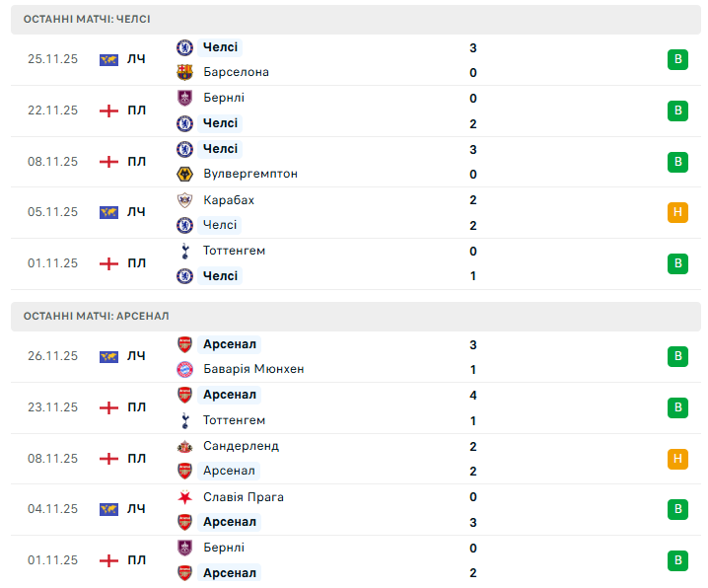
Task: Open the Барселона team link
Action: (x=236, y=72)
